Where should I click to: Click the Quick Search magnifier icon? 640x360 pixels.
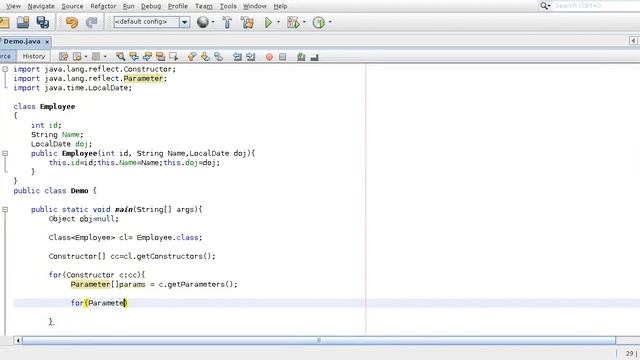(544, 5)
